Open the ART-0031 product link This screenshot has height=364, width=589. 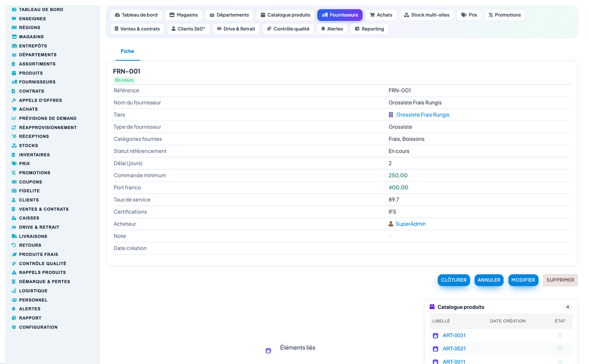pos(454,335)
